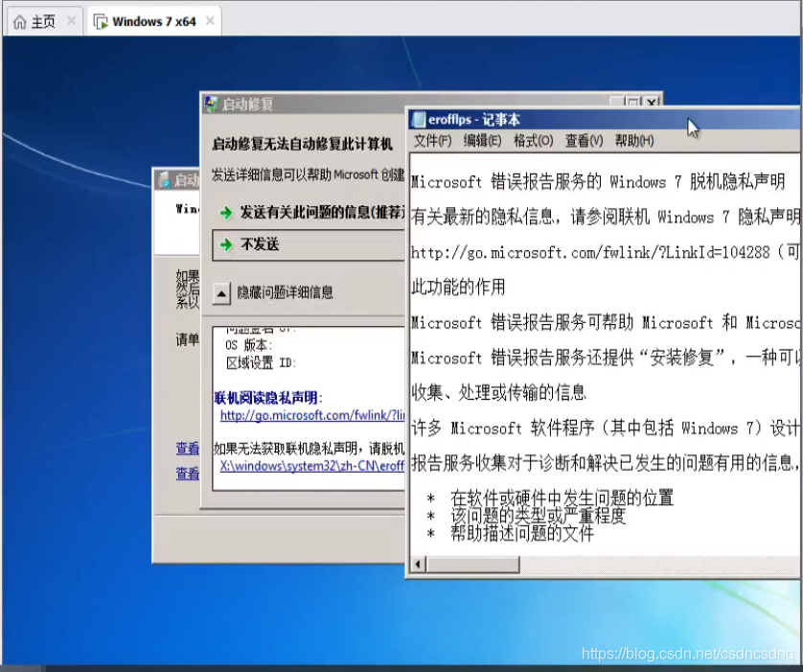
Task: Open X:\windows\system32\zh-CN\eroff link
Action: coord(311,466)
